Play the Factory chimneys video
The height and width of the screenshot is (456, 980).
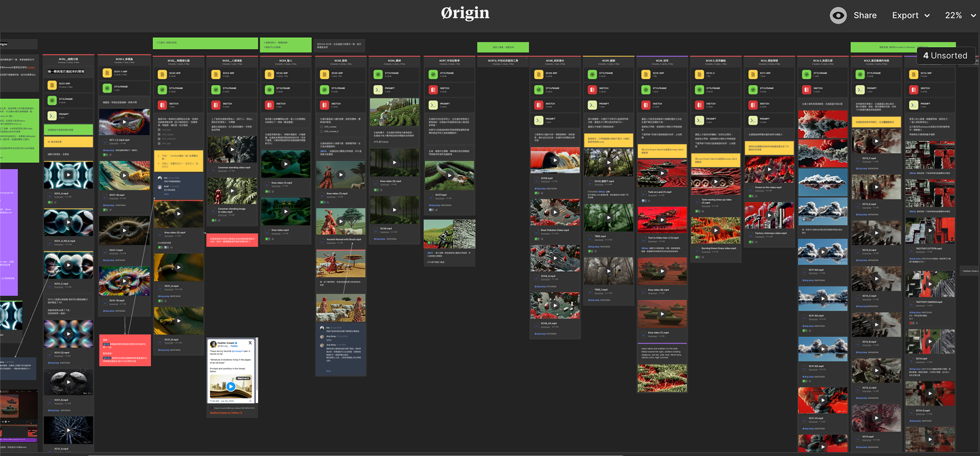(769, 215)
